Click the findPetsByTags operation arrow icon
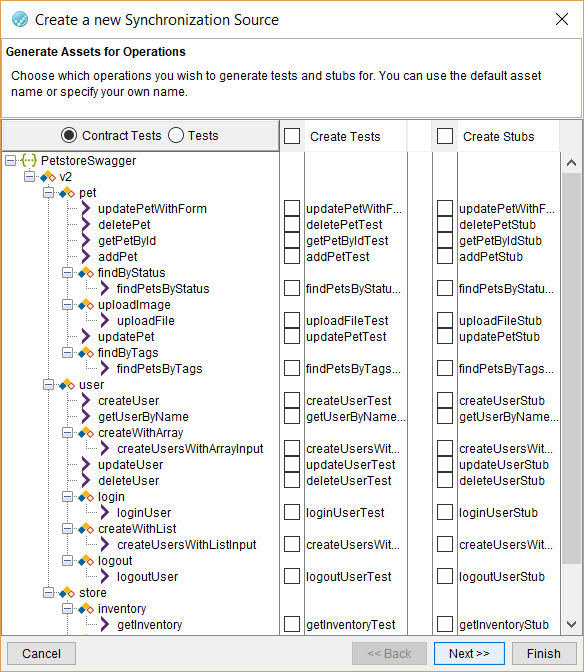This screenshot has height=672, width=584. pos(105,369)
